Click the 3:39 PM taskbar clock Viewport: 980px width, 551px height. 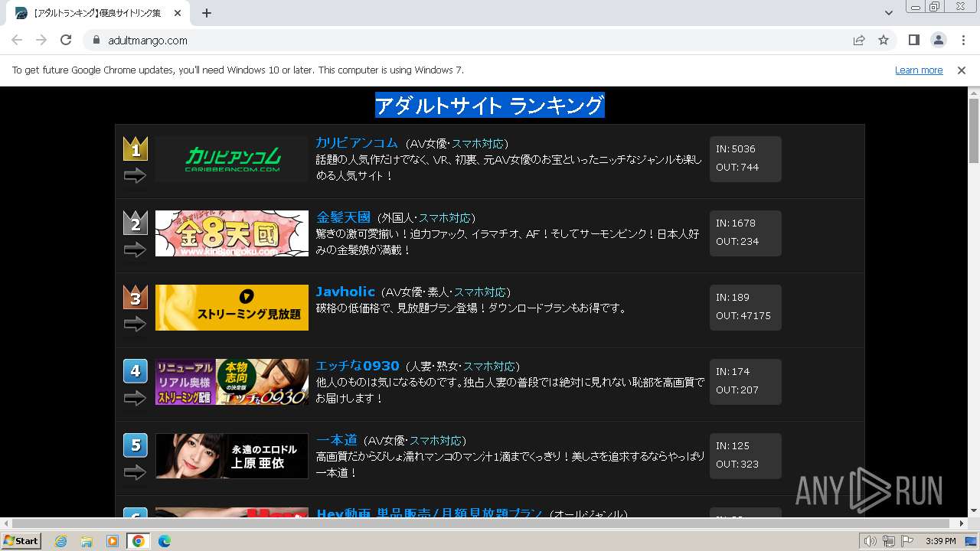pos(940,541)
